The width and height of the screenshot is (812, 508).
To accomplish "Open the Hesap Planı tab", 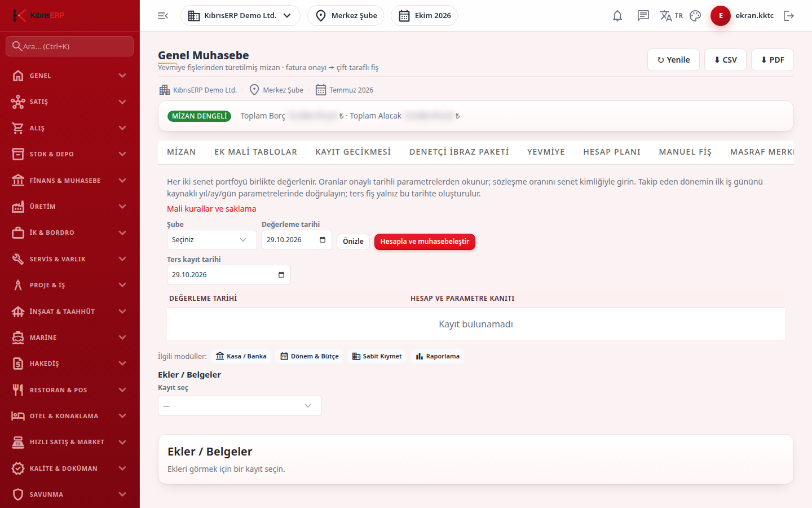I will pos(612,152).
